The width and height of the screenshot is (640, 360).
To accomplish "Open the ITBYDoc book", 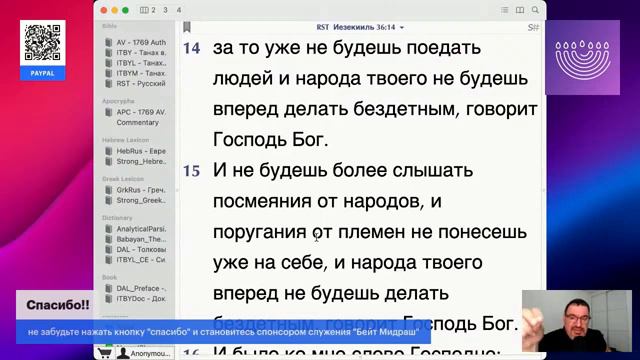I will [141, 298].
